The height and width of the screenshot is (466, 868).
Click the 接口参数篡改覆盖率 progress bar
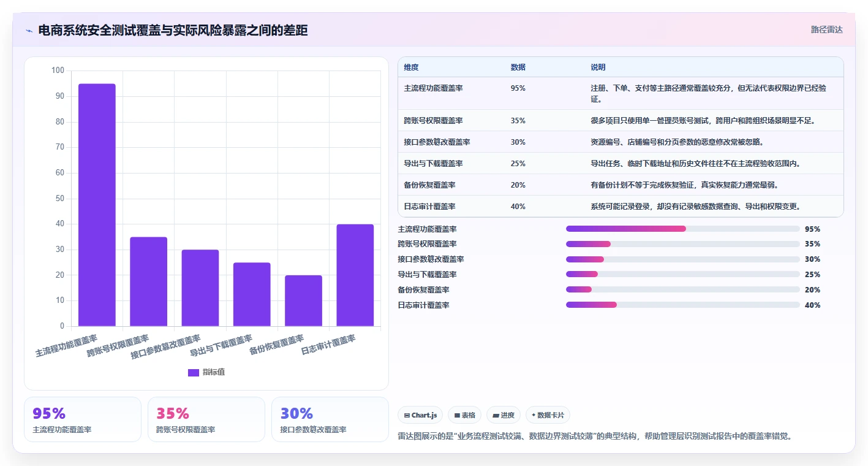683,259
